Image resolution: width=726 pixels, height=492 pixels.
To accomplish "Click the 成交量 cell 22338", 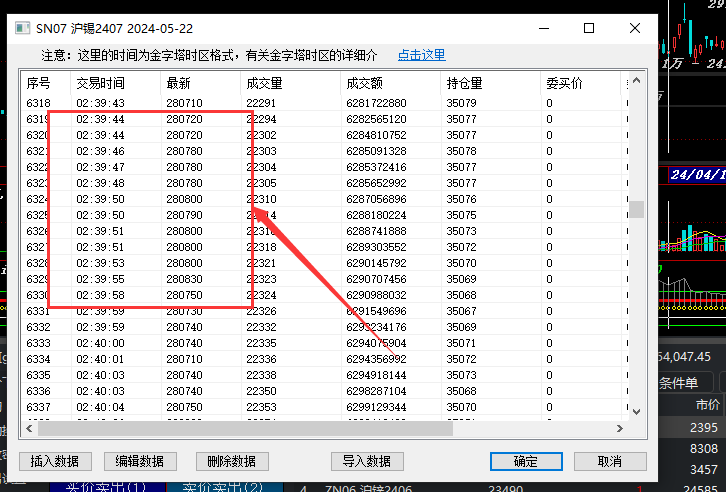I will 261,375.
